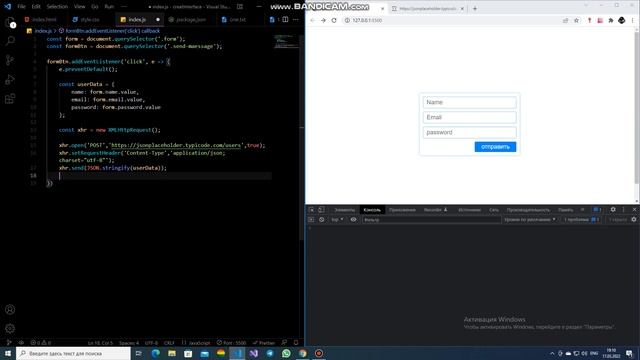Click the issues badge in console toolbar

582,220
